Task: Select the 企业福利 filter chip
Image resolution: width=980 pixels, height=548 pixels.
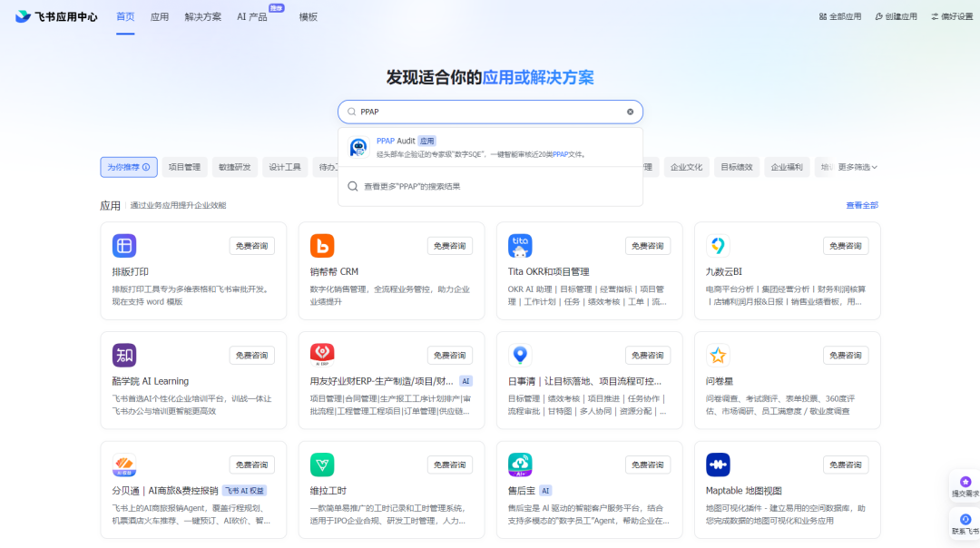Action: point(787,167)
